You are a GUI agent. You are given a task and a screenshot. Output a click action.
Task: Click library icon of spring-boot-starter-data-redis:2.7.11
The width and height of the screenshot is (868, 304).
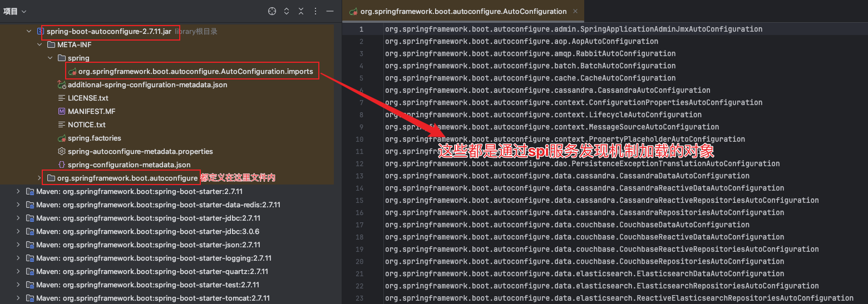[29, 205]
